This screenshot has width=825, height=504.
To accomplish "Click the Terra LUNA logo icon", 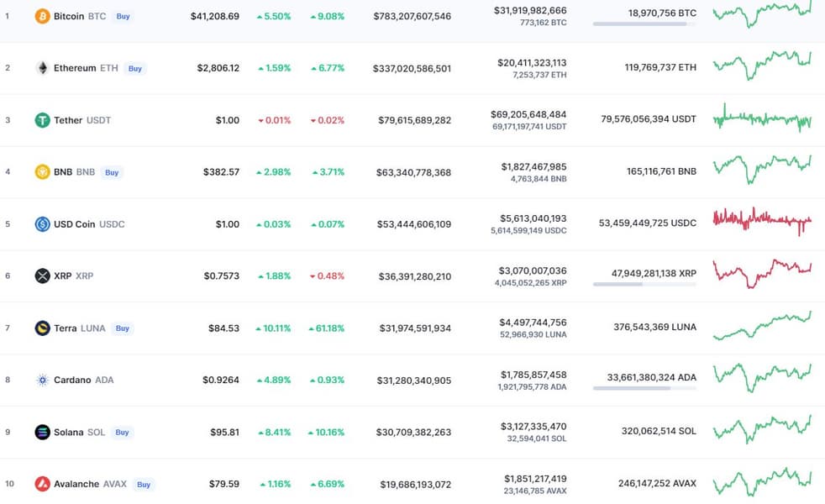I will point(42,328).
